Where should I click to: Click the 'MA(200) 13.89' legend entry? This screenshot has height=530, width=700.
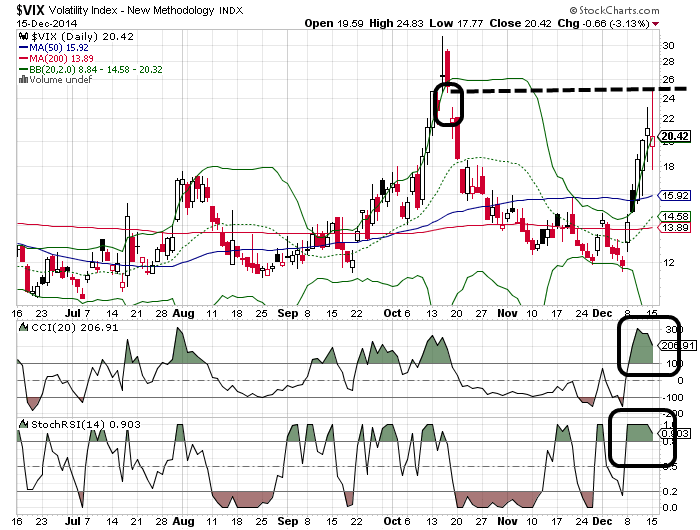pos(62,58)
